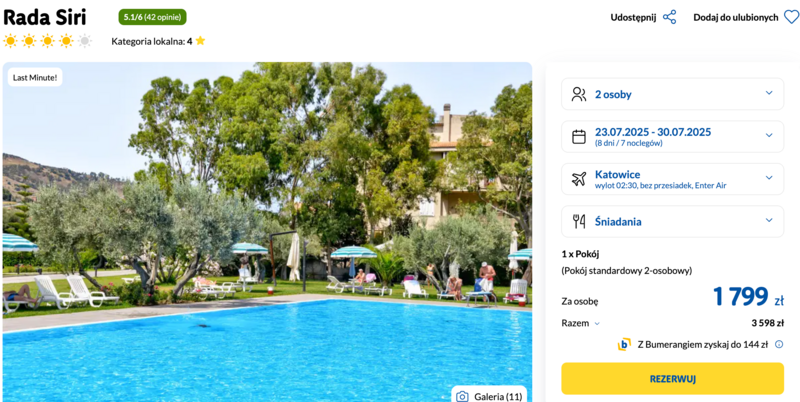Click the calendar icon in date selector
The width and height of the screenshot is (800, 402).
[x=579, y=137]
